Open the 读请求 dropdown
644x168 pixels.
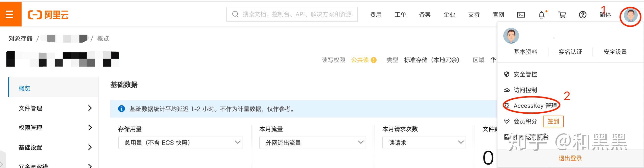424,143
